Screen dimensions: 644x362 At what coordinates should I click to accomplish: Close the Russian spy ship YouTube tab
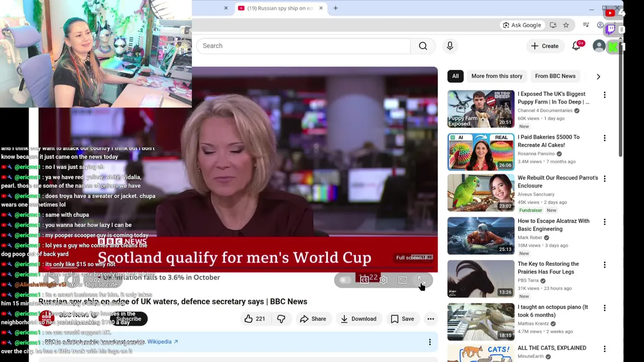point(321,8)
